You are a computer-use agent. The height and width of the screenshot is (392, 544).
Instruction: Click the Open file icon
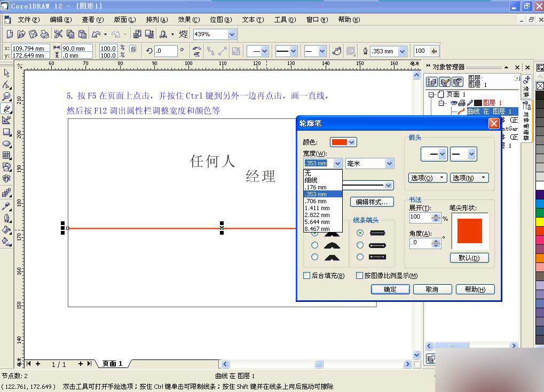click(x=21, y=34)
